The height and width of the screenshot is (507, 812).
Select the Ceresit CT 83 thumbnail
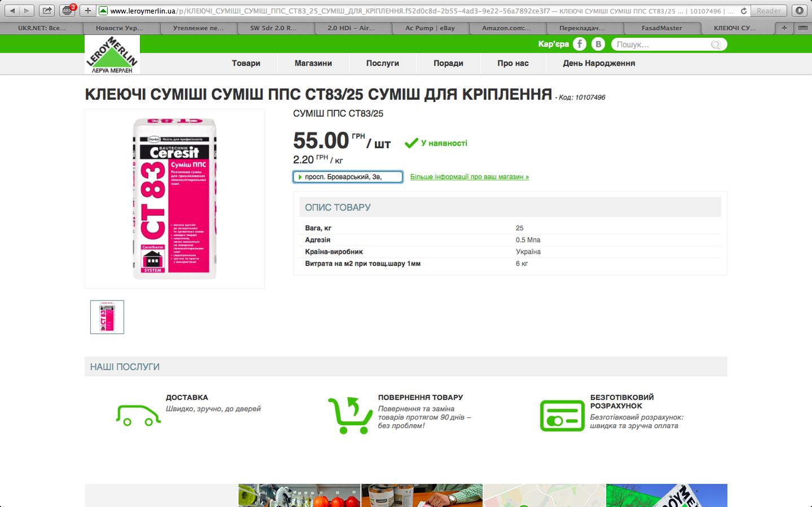click(x=107, y=317)
